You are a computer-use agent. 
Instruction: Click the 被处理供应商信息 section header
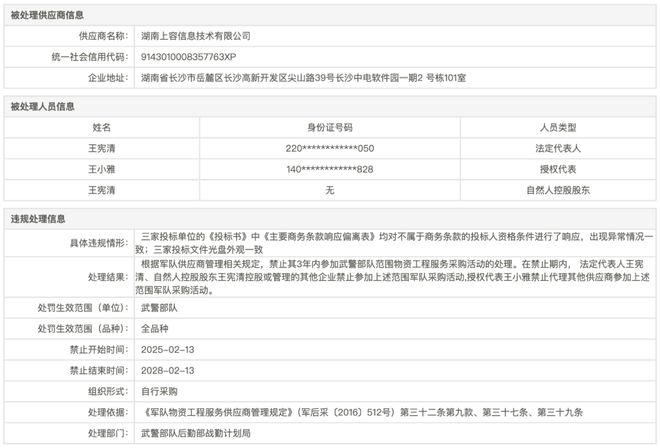click(x=47, y=15)
